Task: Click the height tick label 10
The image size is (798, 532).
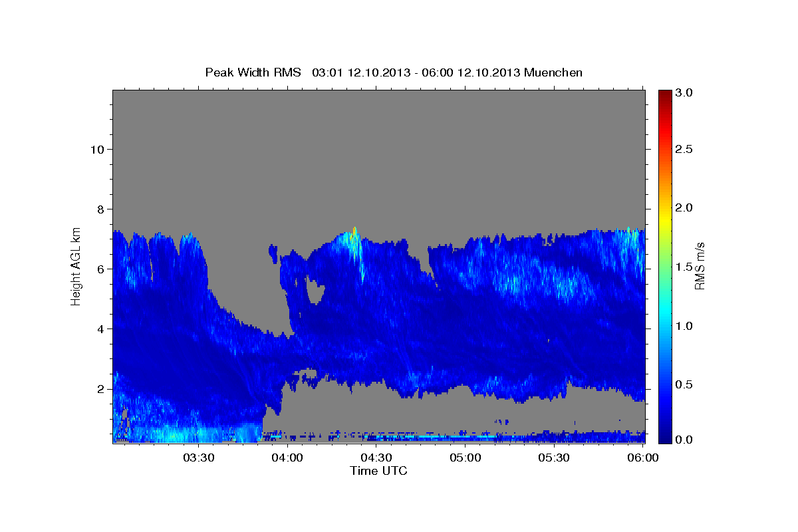Action: (98, 150)
